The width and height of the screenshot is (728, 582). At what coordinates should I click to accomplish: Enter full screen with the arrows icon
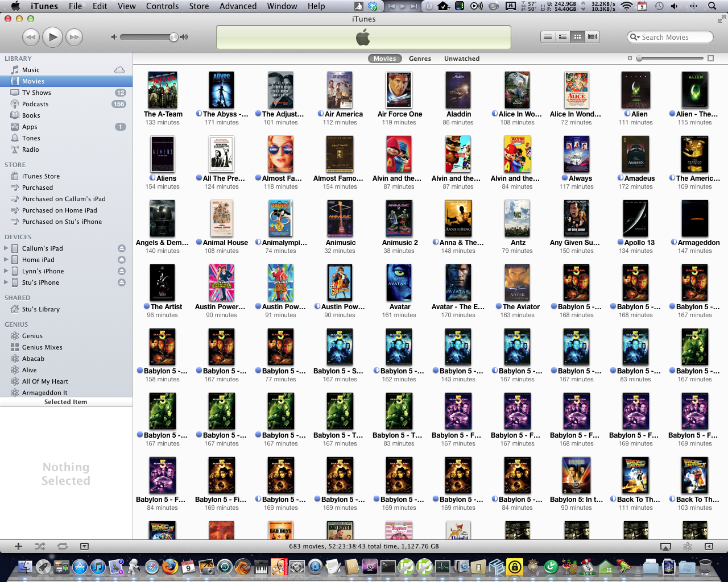tap(721, 19)
